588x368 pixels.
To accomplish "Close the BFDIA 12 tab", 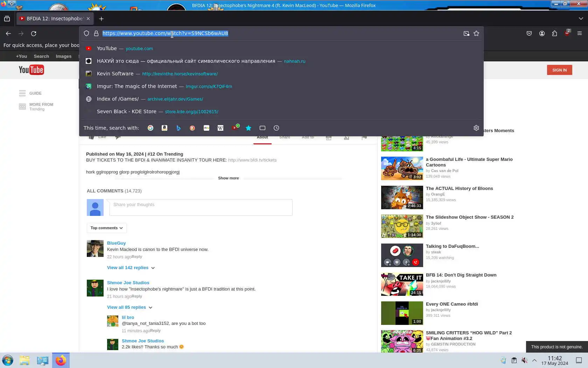I will point(88,19).
